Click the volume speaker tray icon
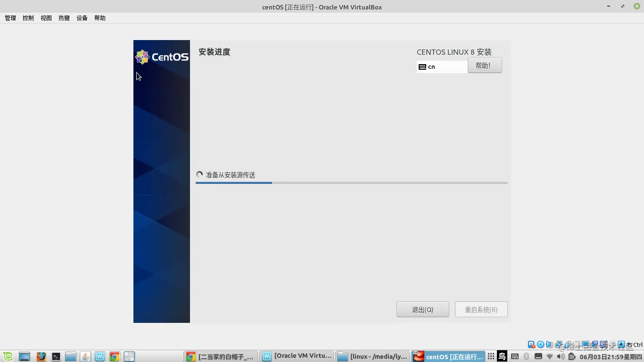 561,356
